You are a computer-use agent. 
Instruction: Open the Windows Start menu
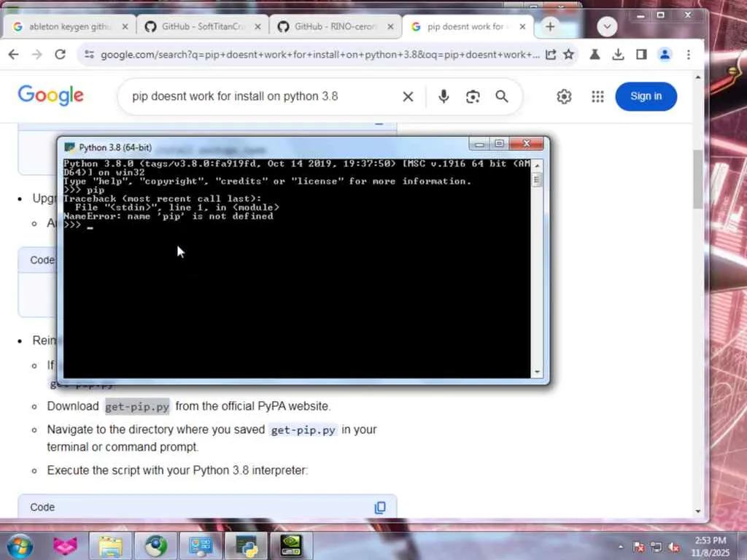(20, 545)
